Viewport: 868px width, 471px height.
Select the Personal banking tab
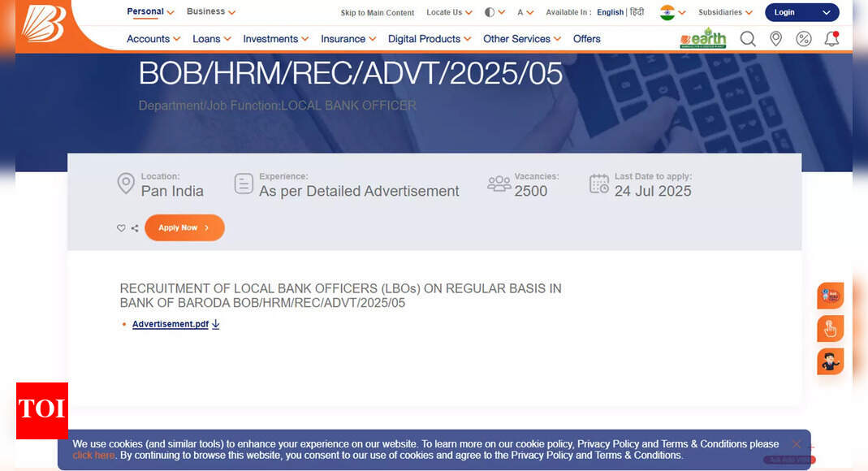[150, 11]
